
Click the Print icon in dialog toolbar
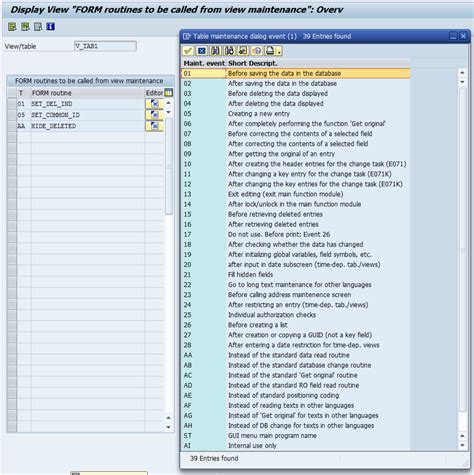[270, 51]
